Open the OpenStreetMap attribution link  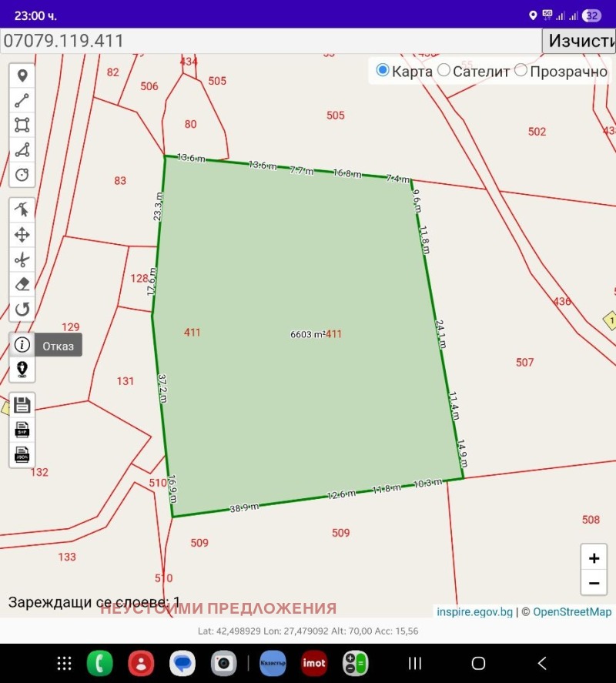click(x=568, y=611)
